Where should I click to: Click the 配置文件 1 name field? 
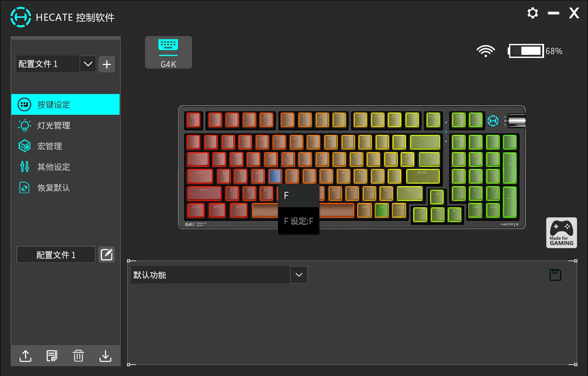click(56, 255)
